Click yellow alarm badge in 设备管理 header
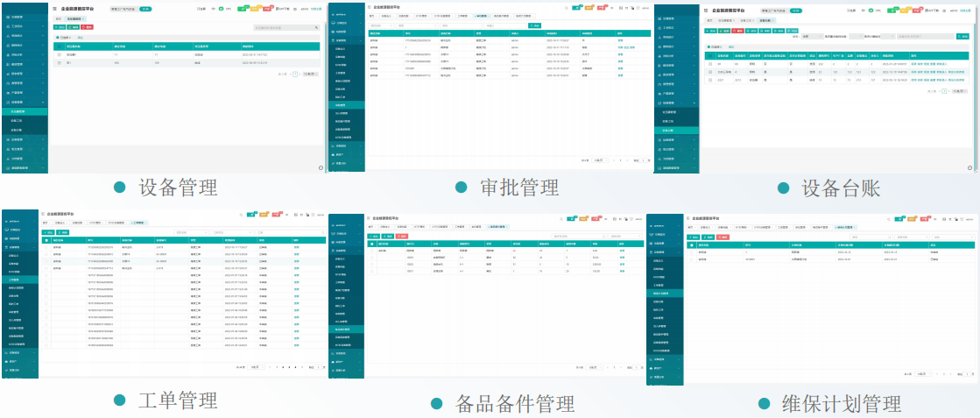980x418 pixels. [256, 9]
